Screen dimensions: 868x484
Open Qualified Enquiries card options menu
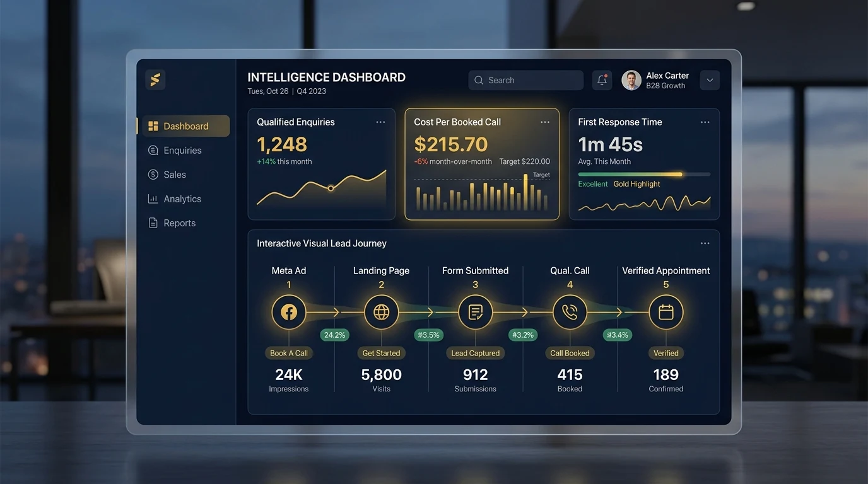coord(380,122)
